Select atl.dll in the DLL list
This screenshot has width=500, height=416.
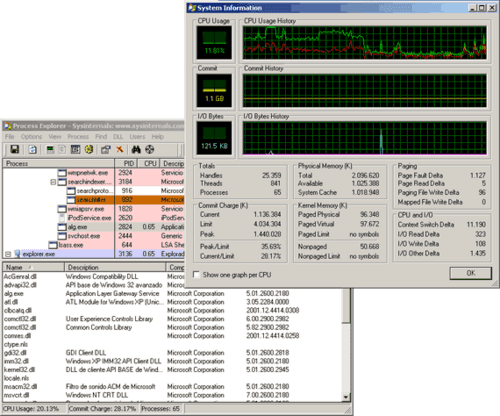coord(11,302)
